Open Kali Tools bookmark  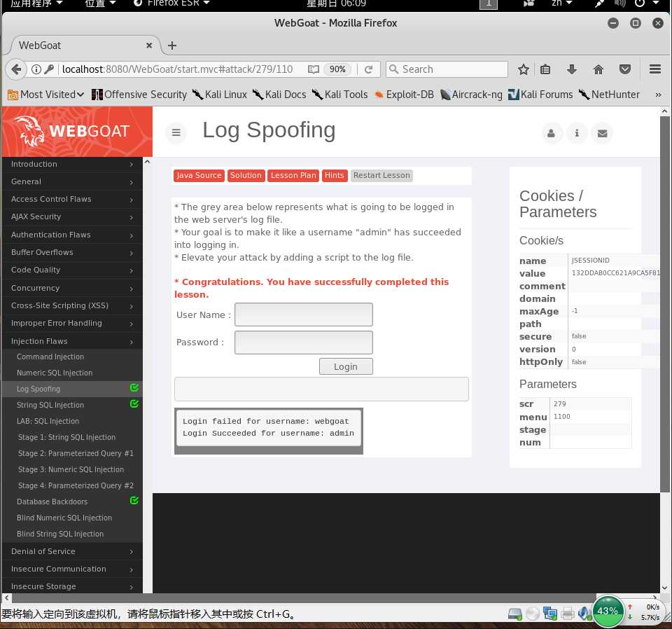pos(340,95)
